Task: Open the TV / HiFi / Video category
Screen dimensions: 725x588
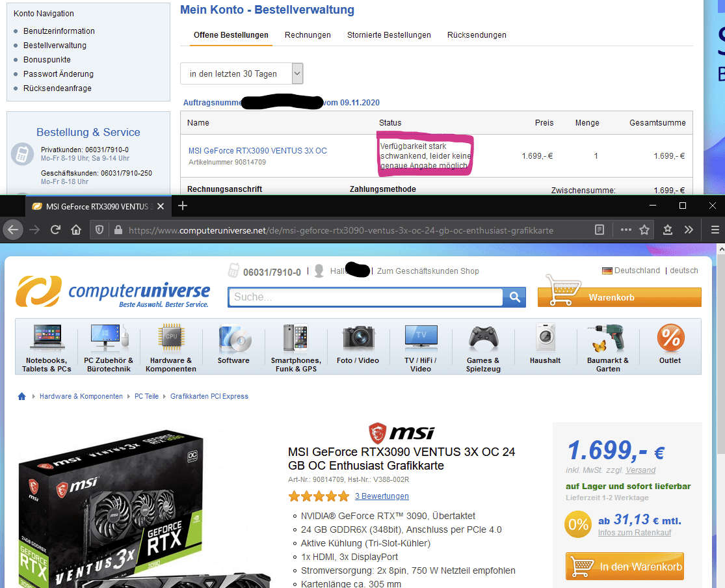Action: point(421,348)
